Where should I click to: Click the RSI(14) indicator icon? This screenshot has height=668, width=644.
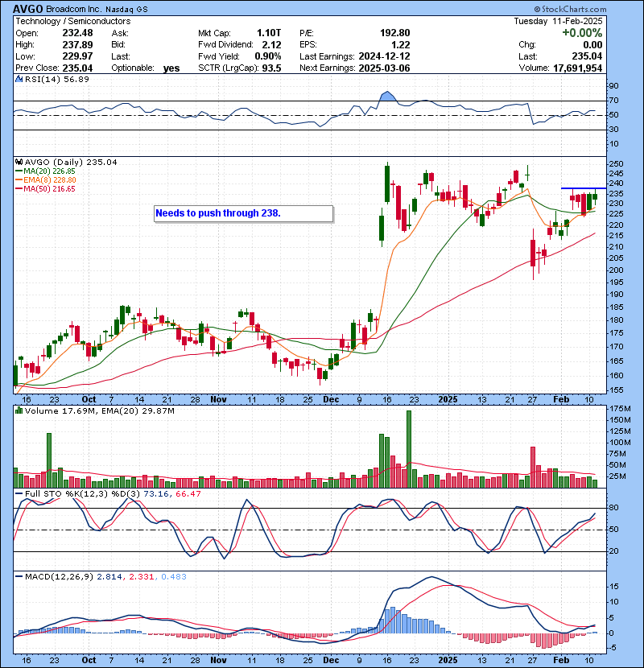pos(19,79)
